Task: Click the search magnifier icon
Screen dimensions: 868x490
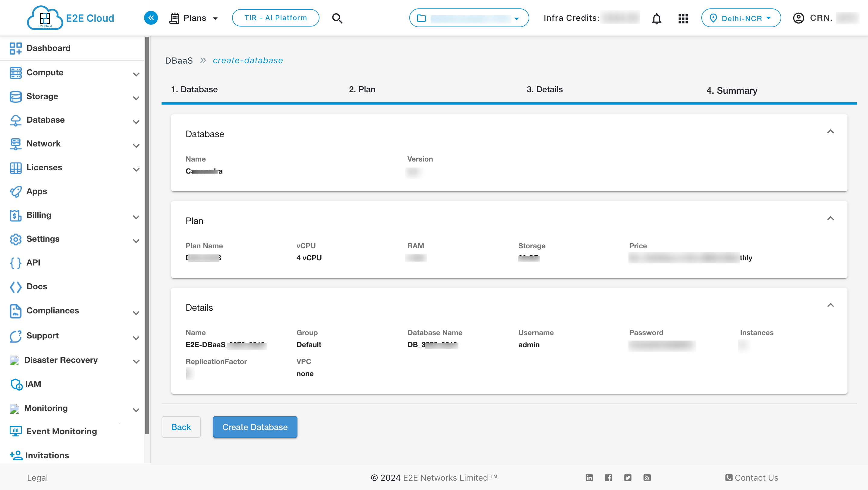Action: [337, 18]
